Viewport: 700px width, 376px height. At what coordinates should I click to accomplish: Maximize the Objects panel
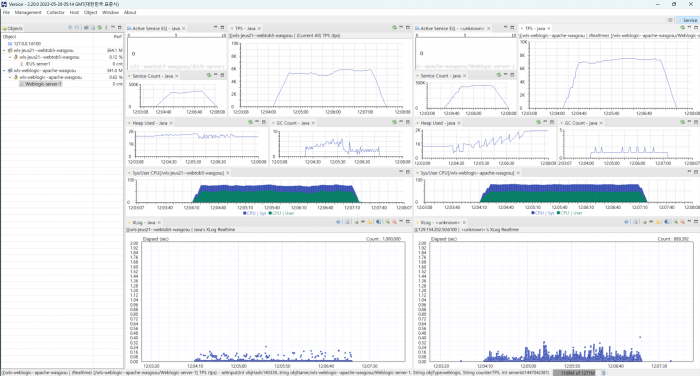click(x=120, y=28)
